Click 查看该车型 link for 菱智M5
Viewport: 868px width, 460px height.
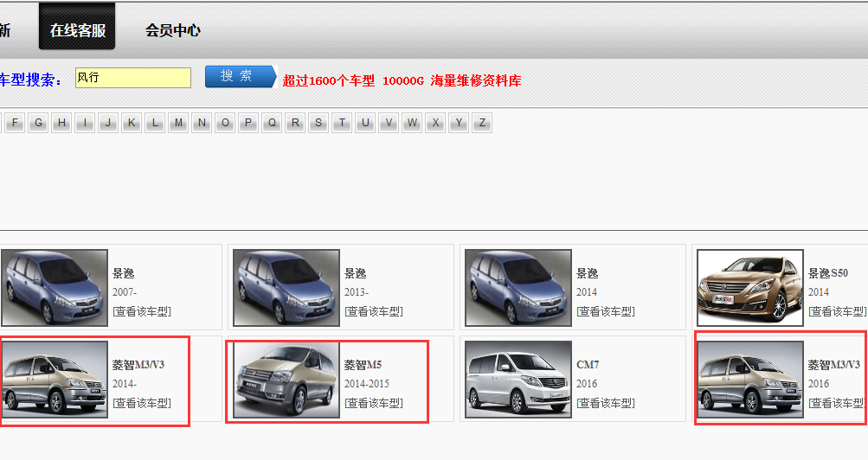coord(374,403)
